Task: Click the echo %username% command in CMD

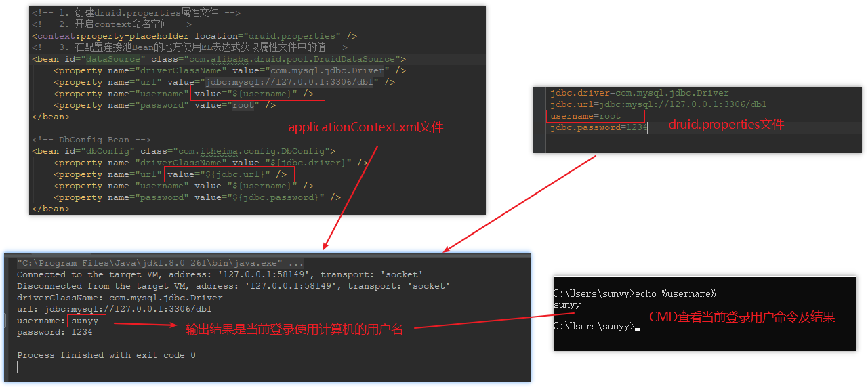Action: pos(674,293)
